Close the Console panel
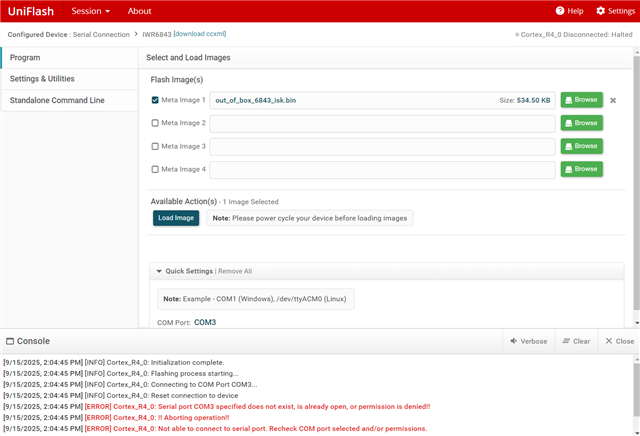The image size is (640, 436). [619, 341]
